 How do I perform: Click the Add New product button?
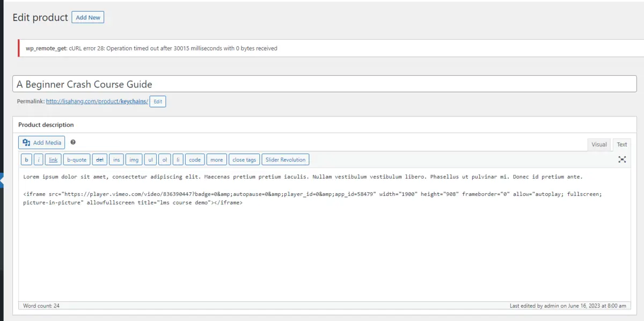coord(88,17)
